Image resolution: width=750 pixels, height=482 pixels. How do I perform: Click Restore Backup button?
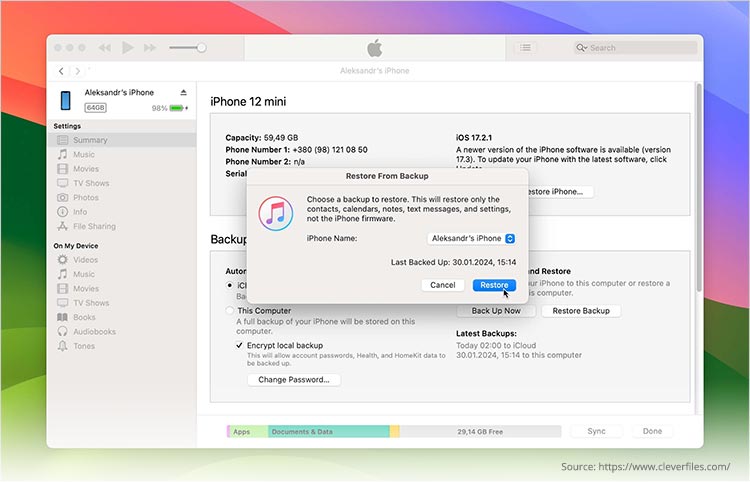click(581, 311)
